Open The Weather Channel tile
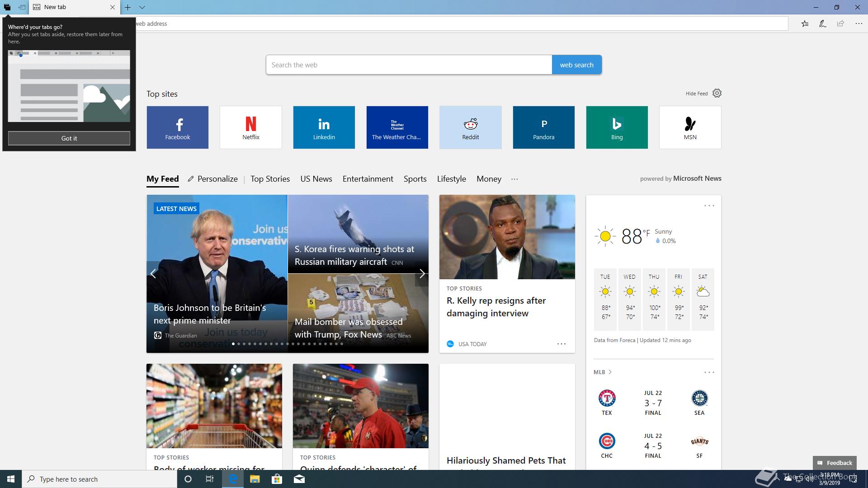 (x=397, y=127)
